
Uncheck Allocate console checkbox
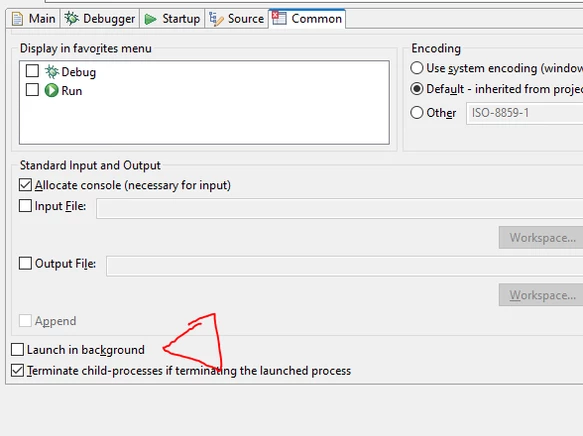pyautogui.click(x=25, y=185)
